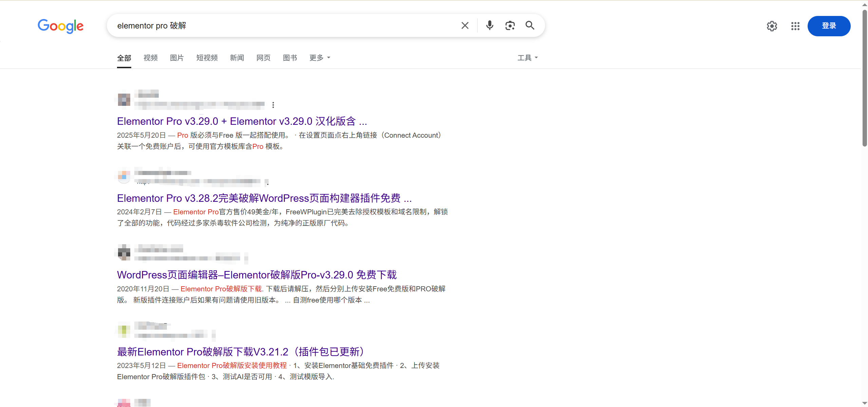Open the Google apps grid
Viewport: 868px width, 407px height.
pos(795,26)
